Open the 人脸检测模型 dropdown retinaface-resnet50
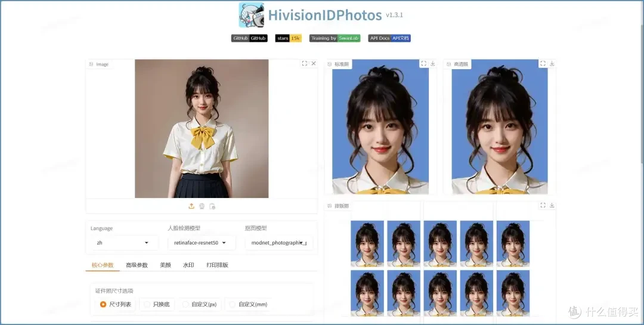644x325 pixels. tap(202, 243)
